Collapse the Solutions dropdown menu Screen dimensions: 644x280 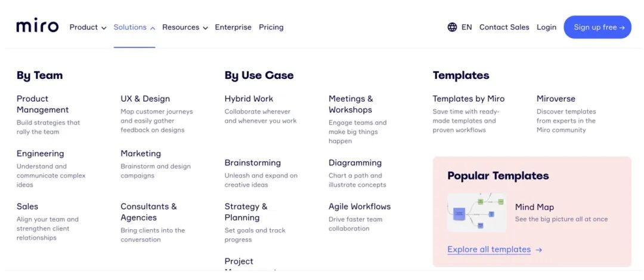pyautogui.click(x=134, y=27)
